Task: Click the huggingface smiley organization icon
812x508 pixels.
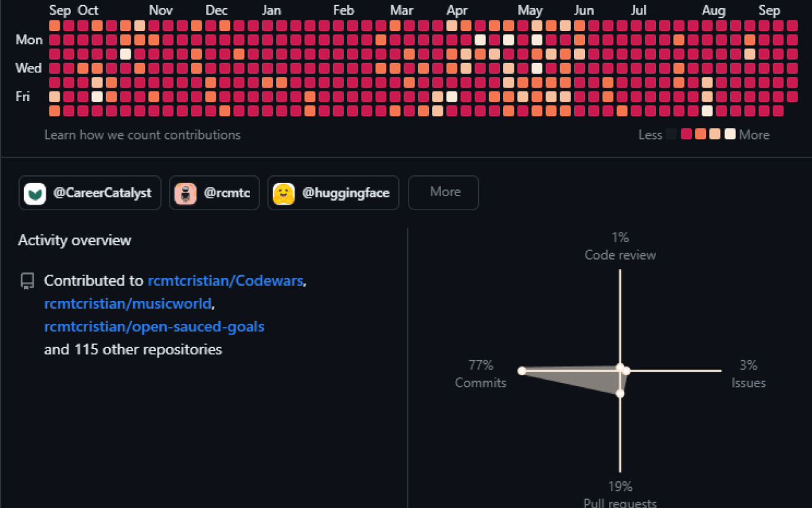Action: (x=283, y=192)
